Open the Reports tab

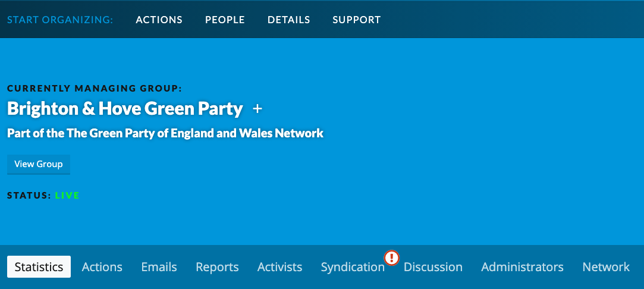217,267
